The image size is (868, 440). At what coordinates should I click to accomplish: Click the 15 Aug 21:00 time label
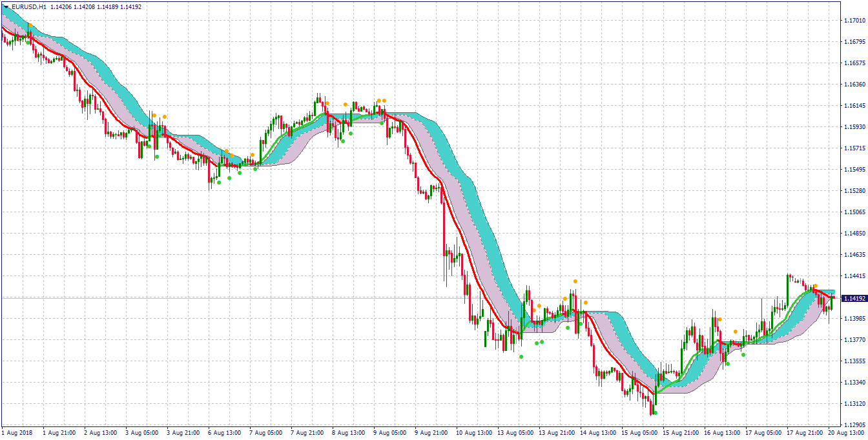[x=681, y=433]
